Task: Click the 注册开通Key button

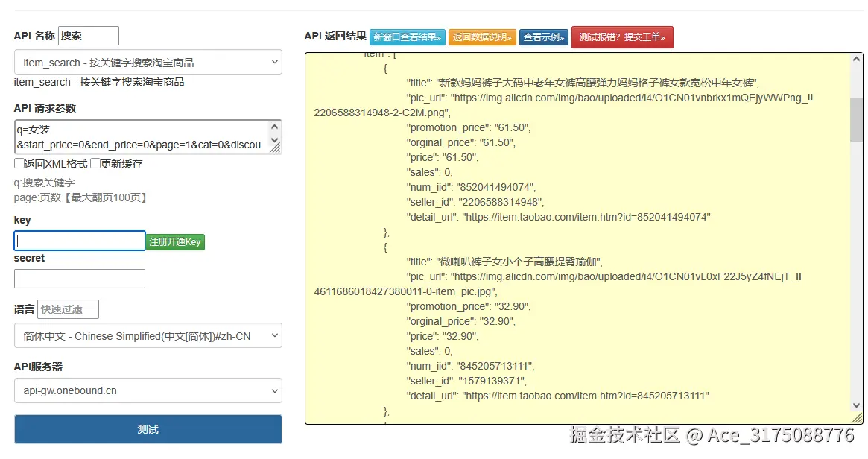Action: click(175, 242)
